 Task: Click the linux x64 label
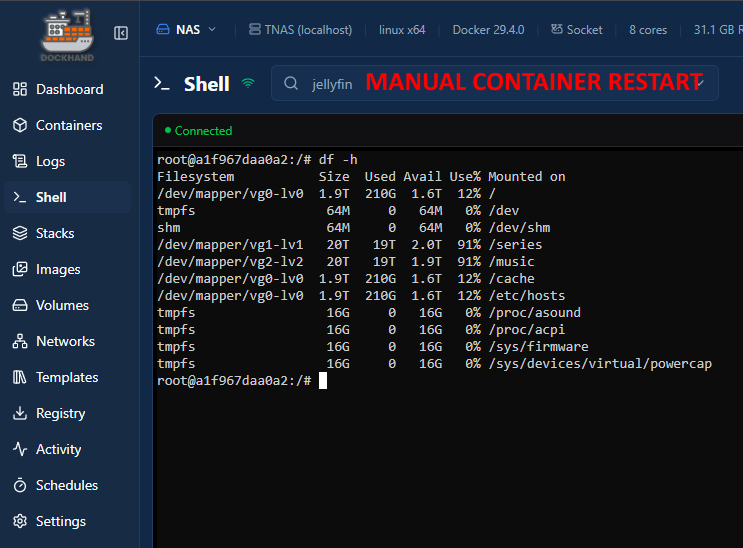(x=402, y=30)
